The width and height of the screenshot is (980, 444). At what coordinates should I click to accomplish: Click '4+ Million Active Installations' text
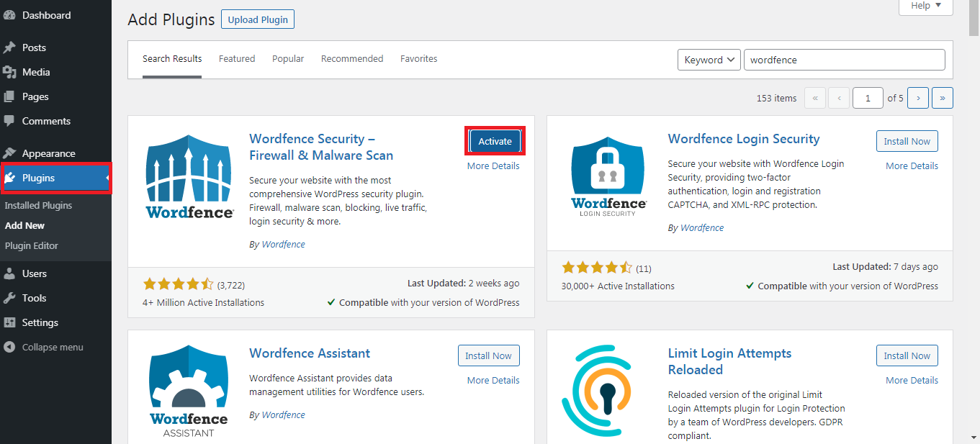(x=203, y=302)
